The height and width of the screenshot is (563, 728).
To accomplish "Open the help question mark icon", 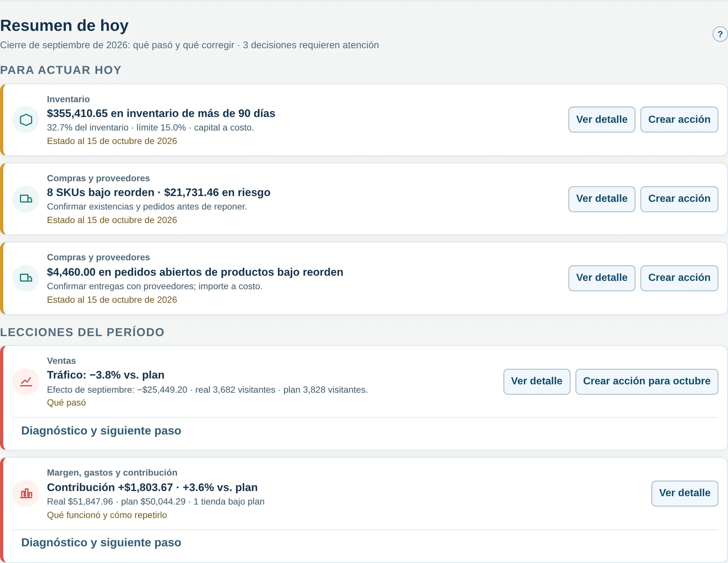I will (x=720, y=34).
